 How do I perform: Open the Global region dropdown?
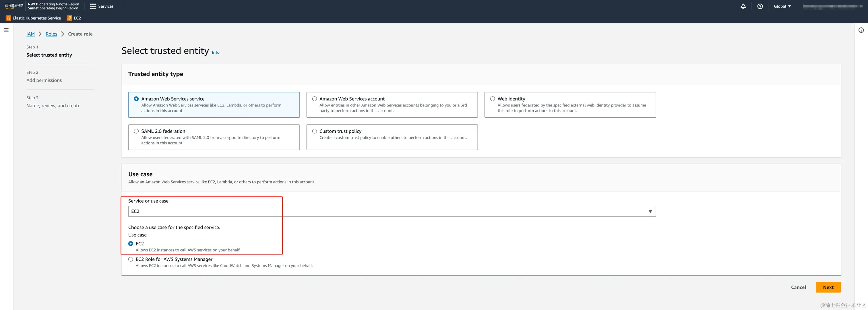782,6
